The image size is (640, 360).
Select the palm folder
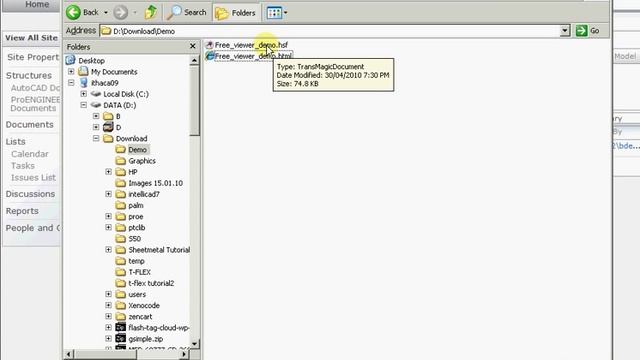136,205
